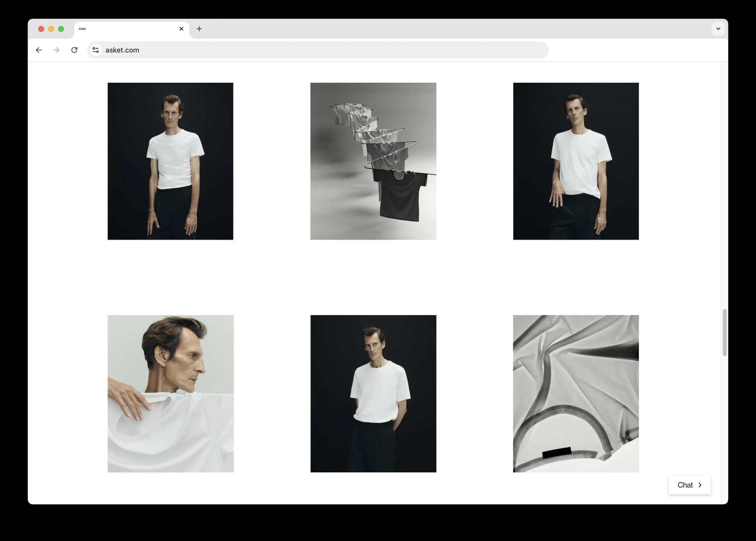Open the model with hands in pockets photo
756x541 pixels.
coord(373,394)
